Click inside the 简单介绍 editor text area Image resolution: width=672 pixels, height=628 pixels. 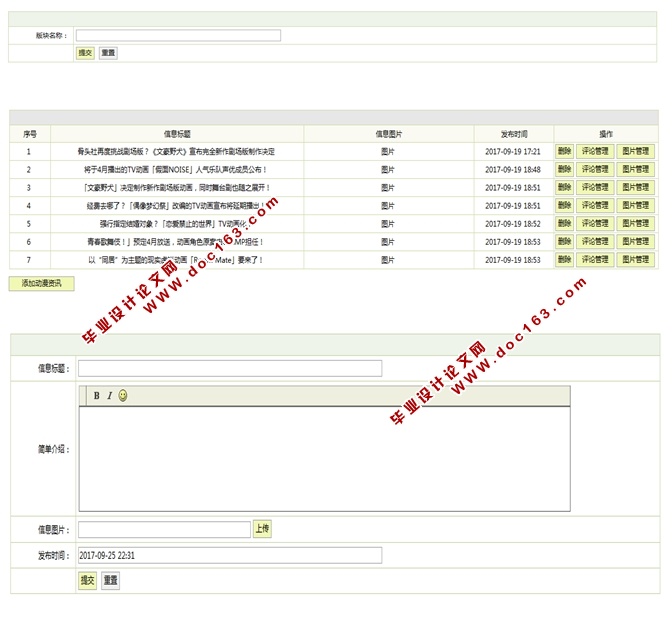tap(324, 459)
